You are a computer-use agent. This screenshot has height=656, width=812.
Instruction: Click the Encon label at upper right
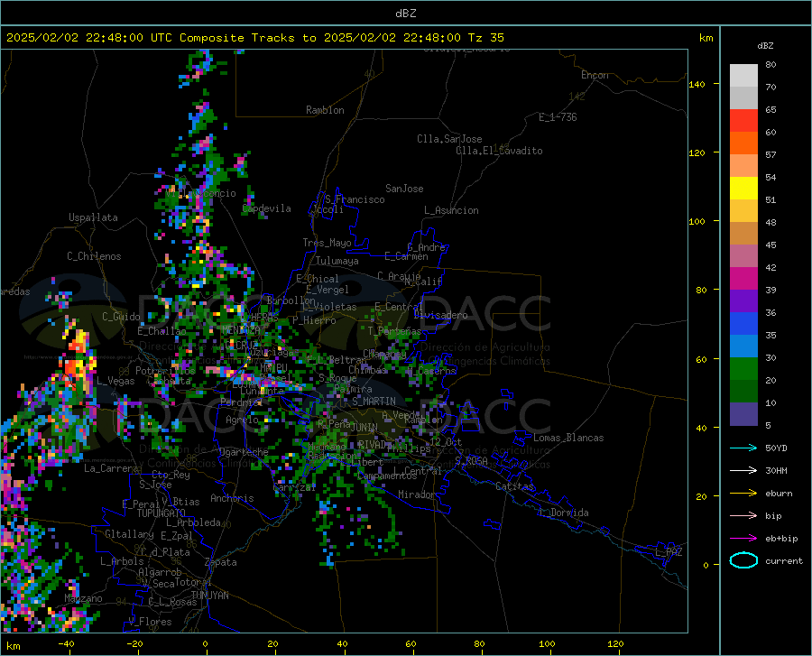(x=595, y=75)
